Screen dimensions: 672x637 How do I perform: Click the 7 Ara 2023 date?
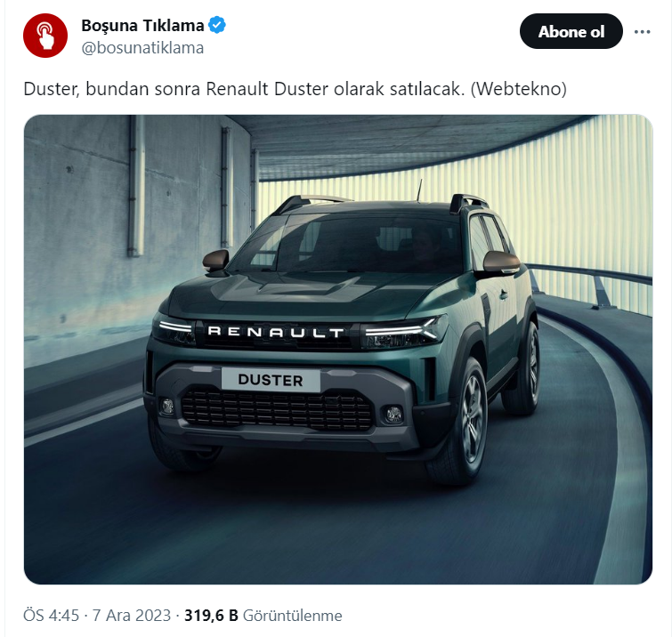(132, 616)
